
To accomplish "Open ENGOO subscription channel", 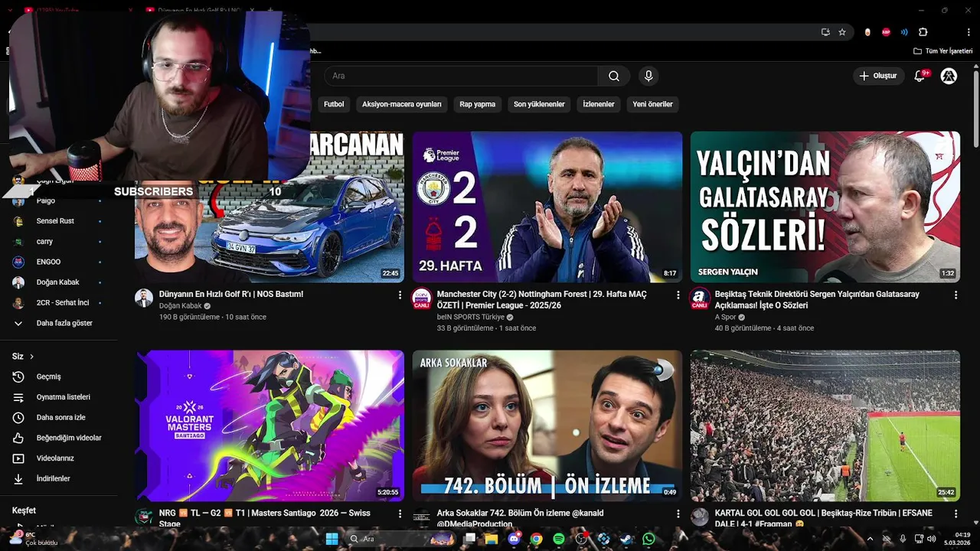I will 59,262.
